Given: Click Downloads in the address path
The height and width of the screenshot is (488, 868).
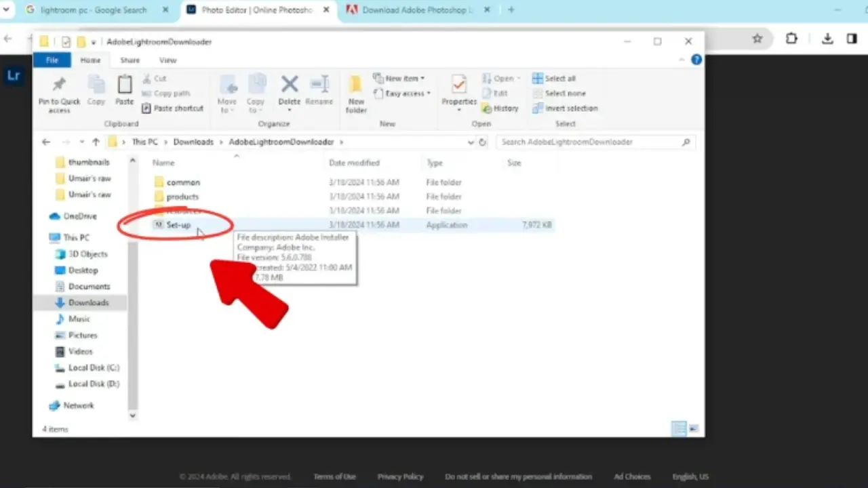Looking at the screenshot, I should pos(193,142).
